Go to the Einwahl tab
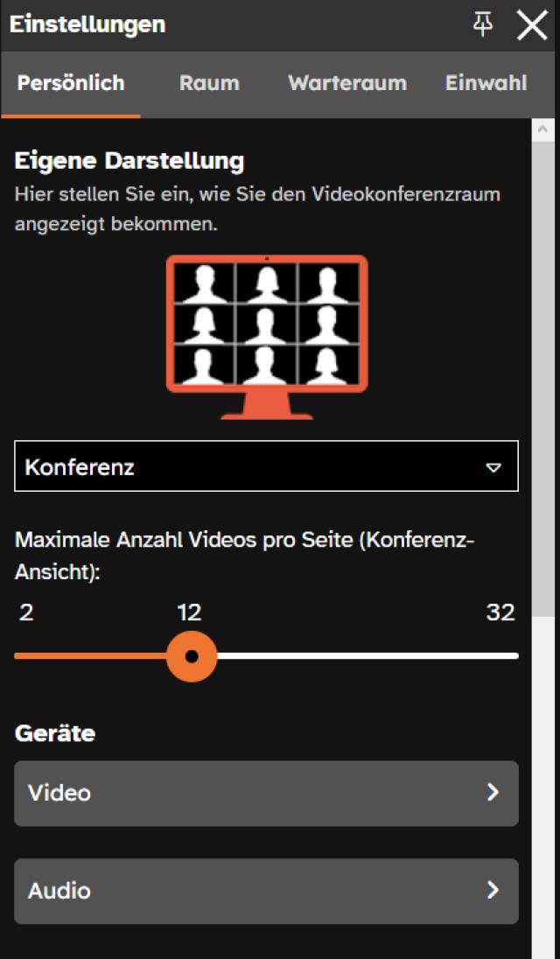This screenshot has width=560, height=959. [x=486, y=83]
